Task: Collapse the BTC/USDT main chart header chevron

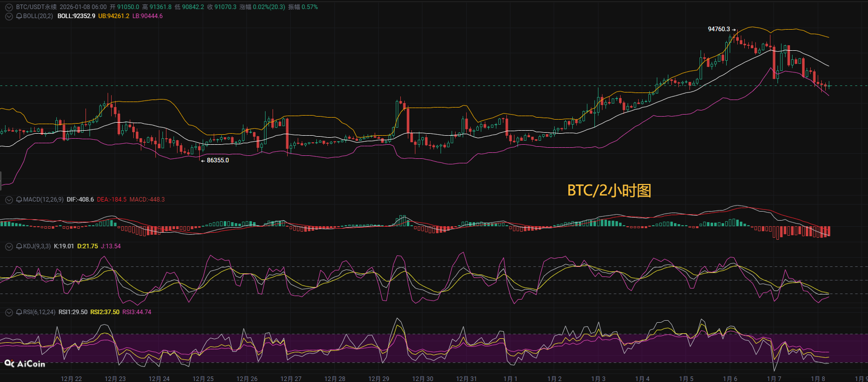Action: click(x=9, y=7)
